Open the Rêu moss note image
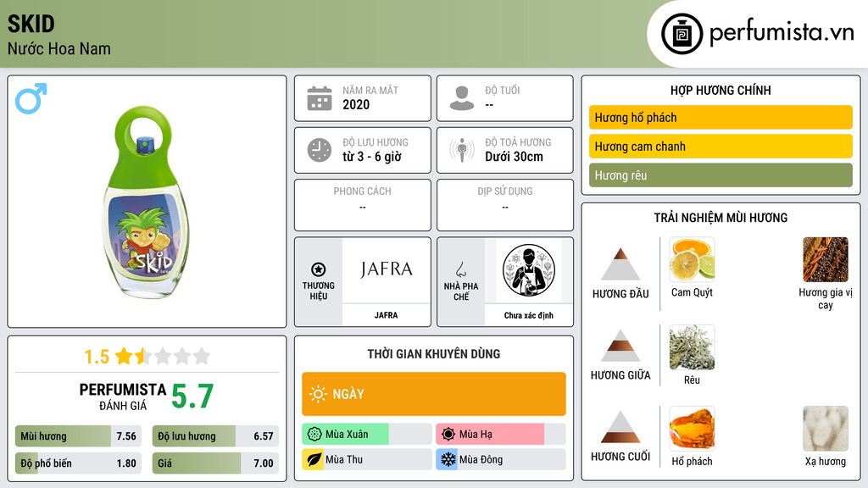Screen dimensions: 868x488 tap(692, 347)
